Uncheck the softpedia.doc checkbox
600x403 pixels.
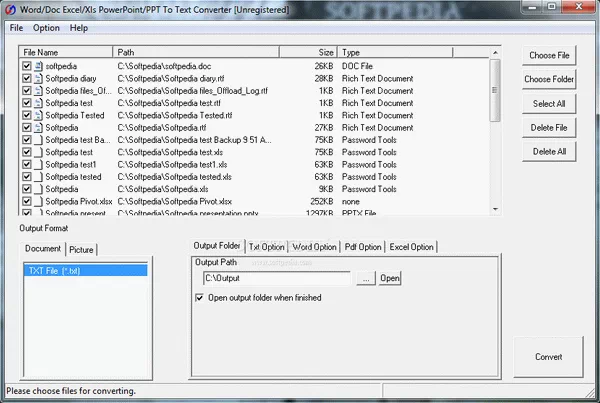(26, 66)
